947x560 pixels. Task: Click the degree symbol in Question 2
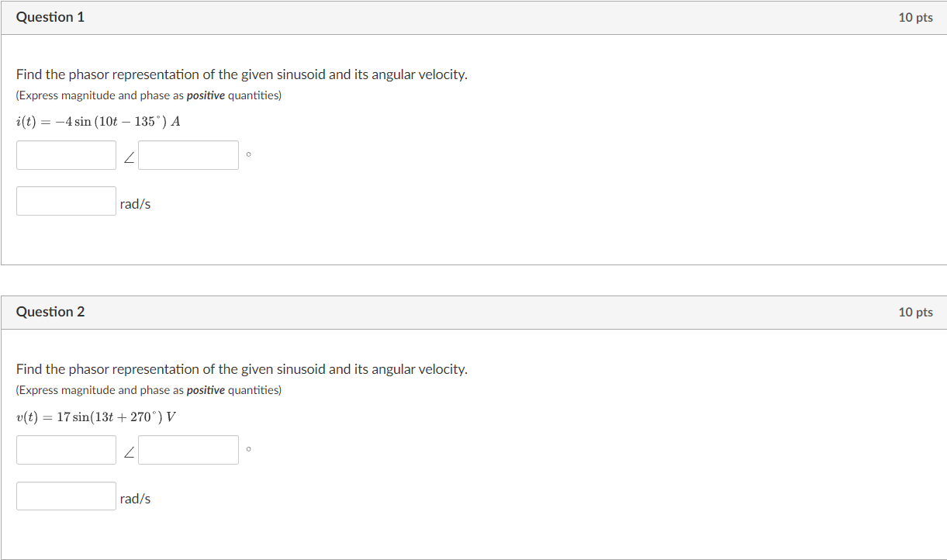point(247,448)
